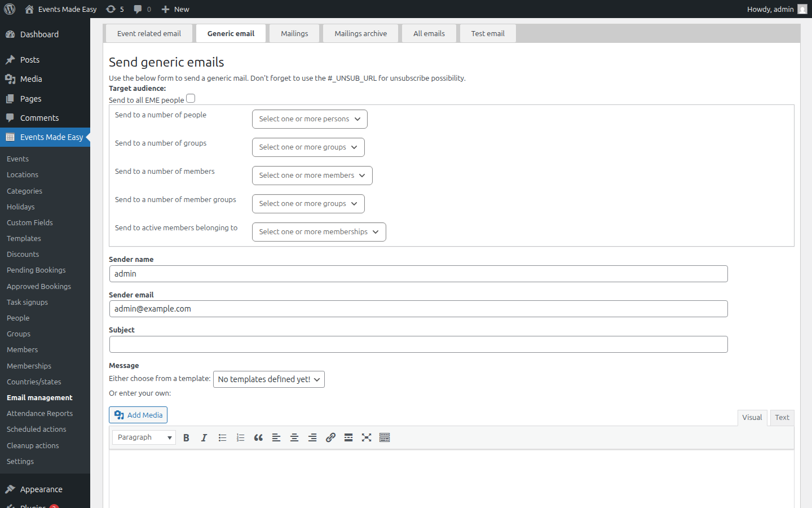Open the Select one or more persons dropdown

310,119
